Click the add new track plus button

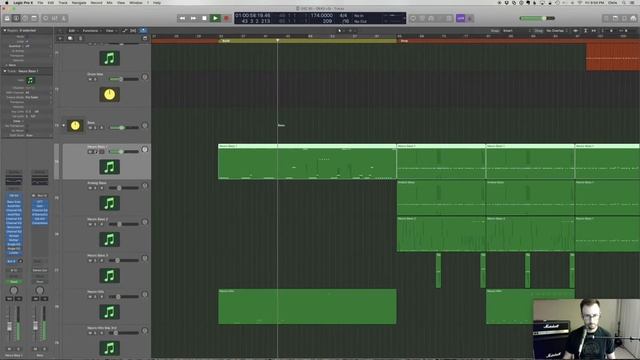pos(60,38)
